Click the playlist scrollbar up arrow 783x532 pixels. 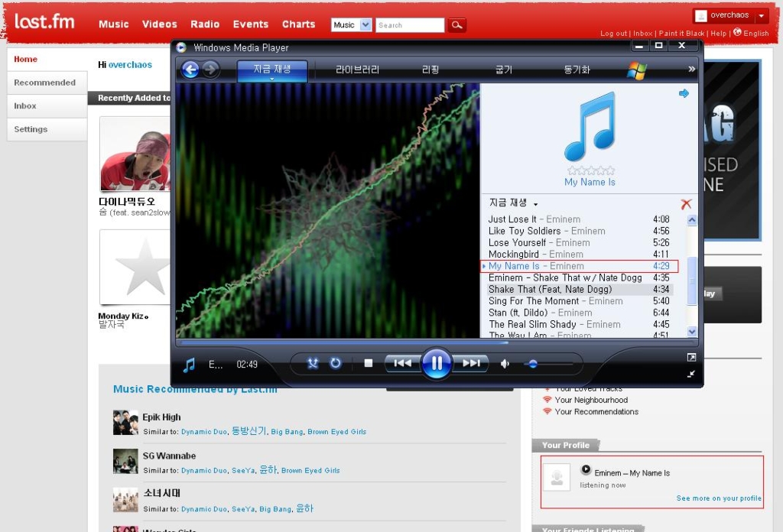(x=691, y=219)
